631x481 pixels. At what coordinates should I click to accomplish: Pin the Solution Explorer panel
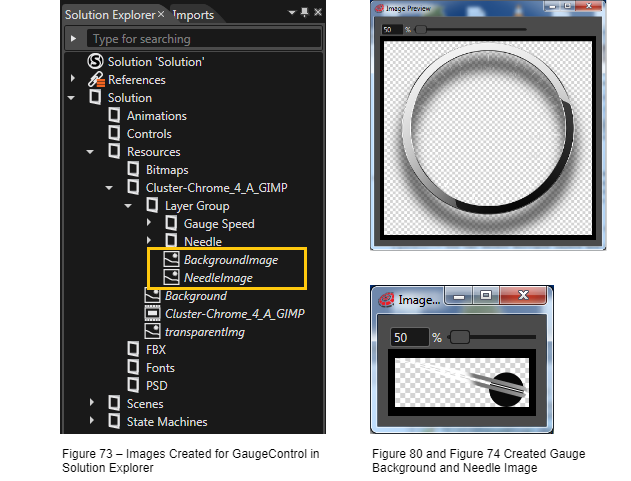coord(305,12)
